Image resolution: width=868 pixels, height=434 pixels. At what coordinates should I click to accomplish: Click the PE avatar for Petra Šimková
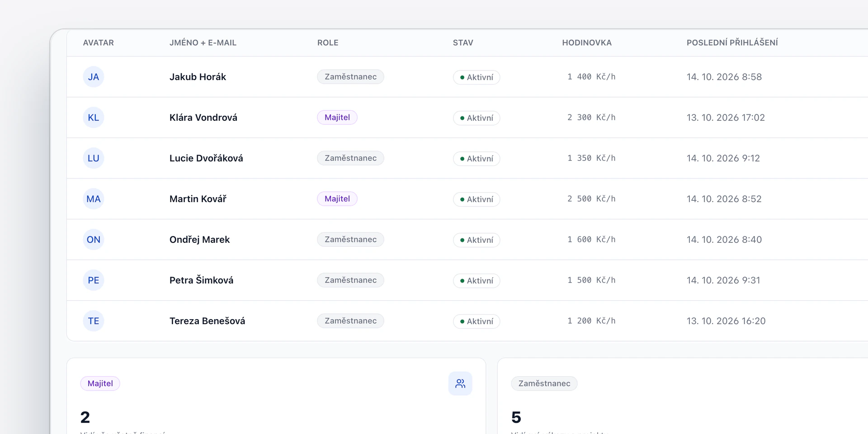(x=94, y=280)
